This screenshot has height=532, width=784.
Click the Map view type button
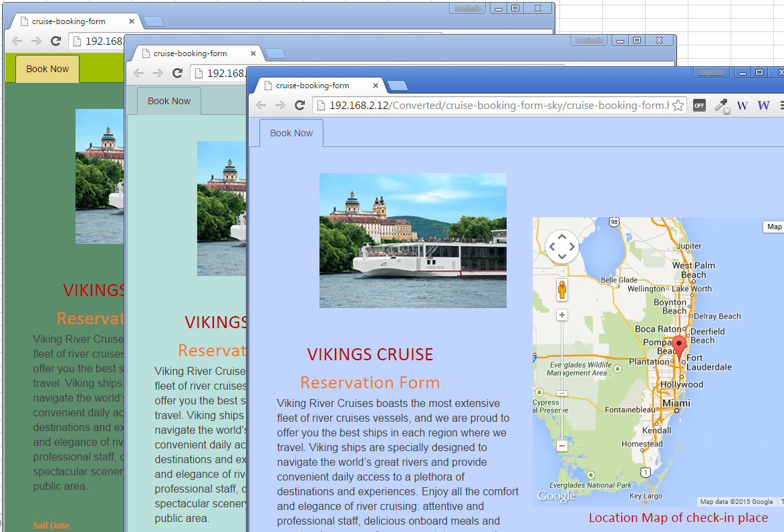pos(774,227)
